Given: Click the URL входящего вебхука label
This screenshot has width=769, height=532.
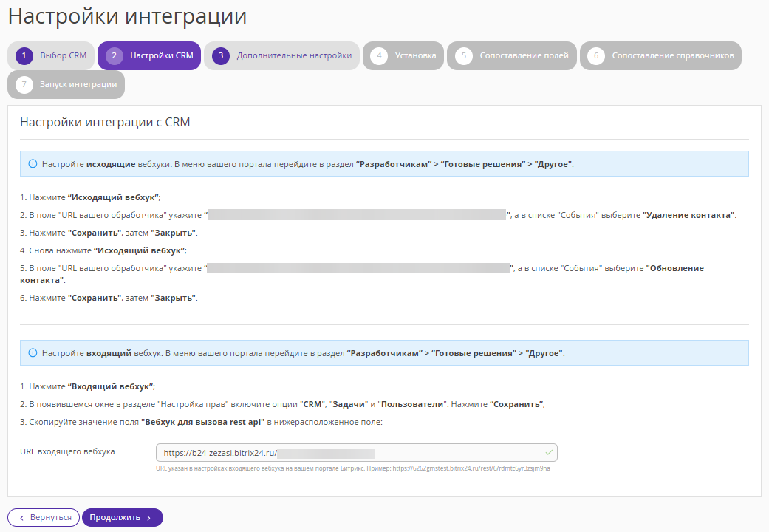Looking at the screenshot, I should (x=67, y=451).
